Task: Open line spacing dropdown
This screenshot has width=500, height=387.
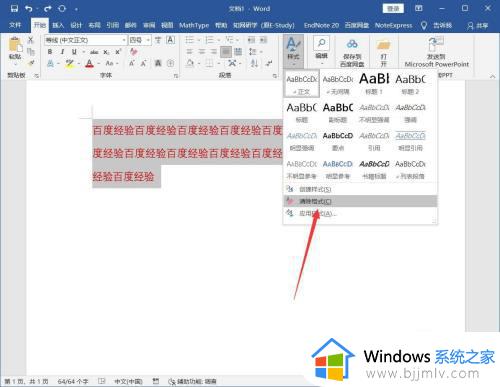Action: (x=256, y=52)
